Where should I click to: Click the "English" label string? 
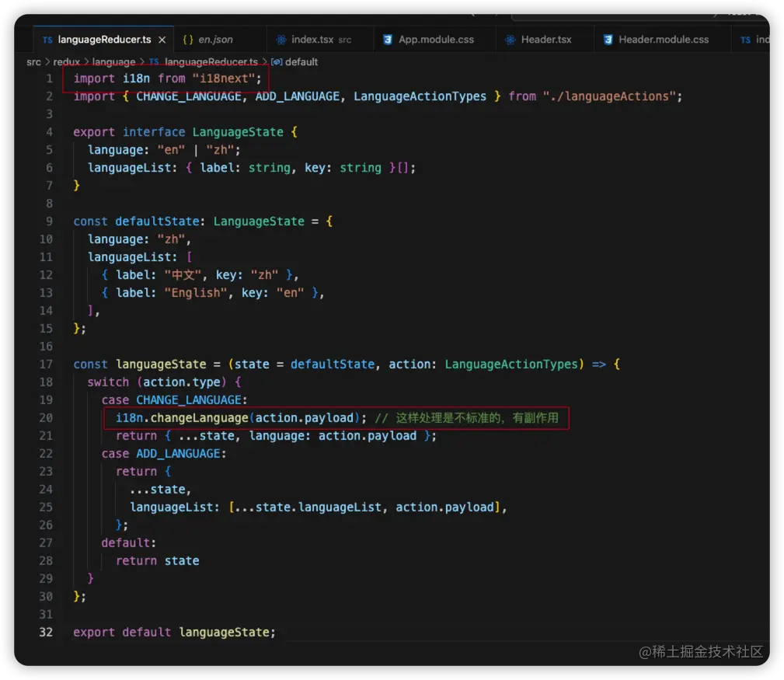[x=196, y=293]
